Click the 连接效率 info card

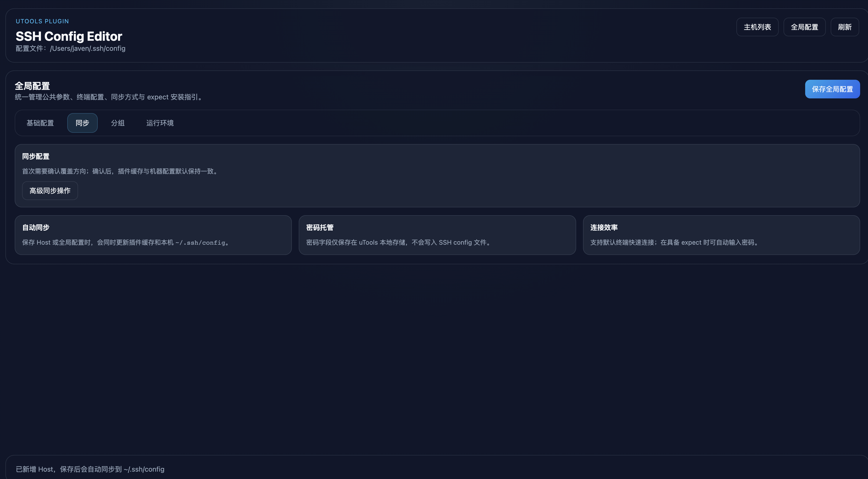pyautogui.click(x=721, y=235)
